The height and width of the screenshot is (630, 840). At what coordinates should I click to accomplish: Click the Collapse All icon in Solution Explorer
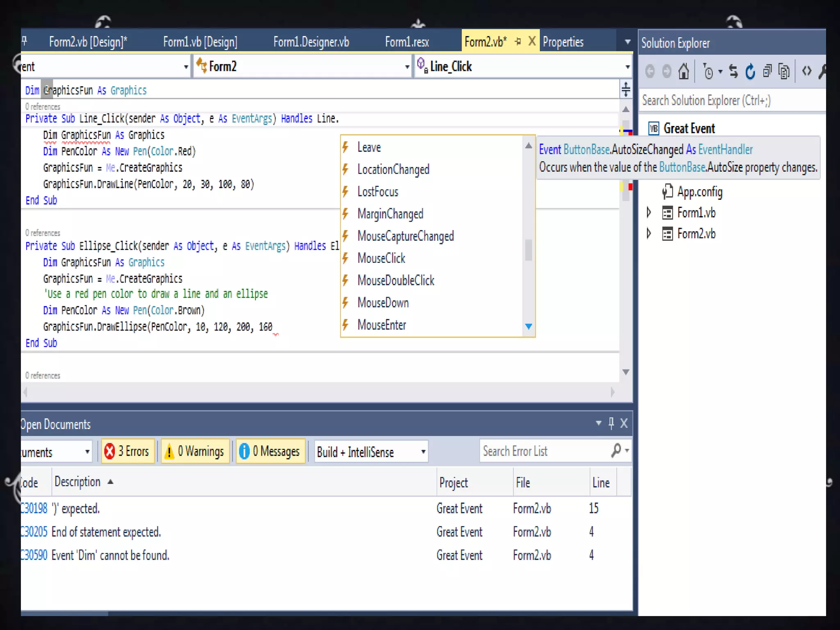coord(767,71)
